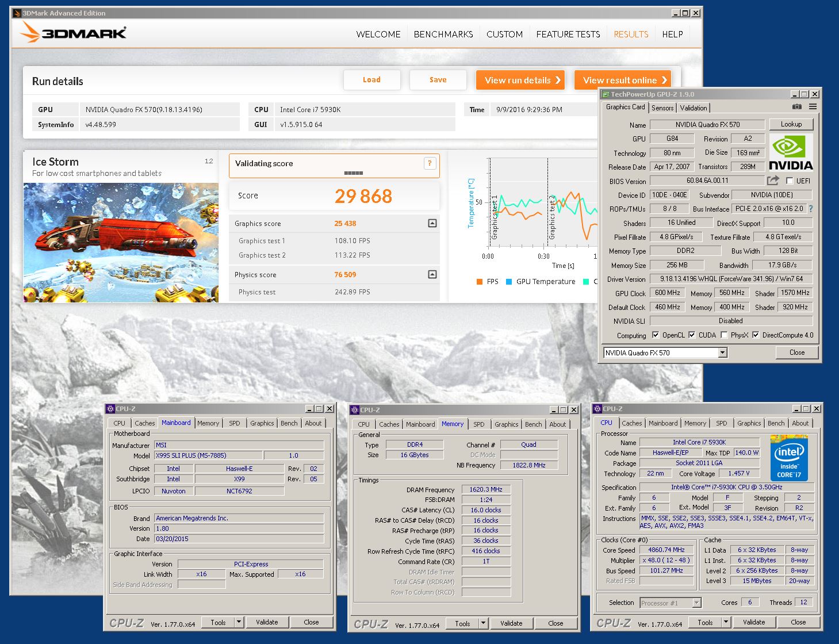
Task: Click the GPU Name field in GPU-Z
Action: (707, 125)
